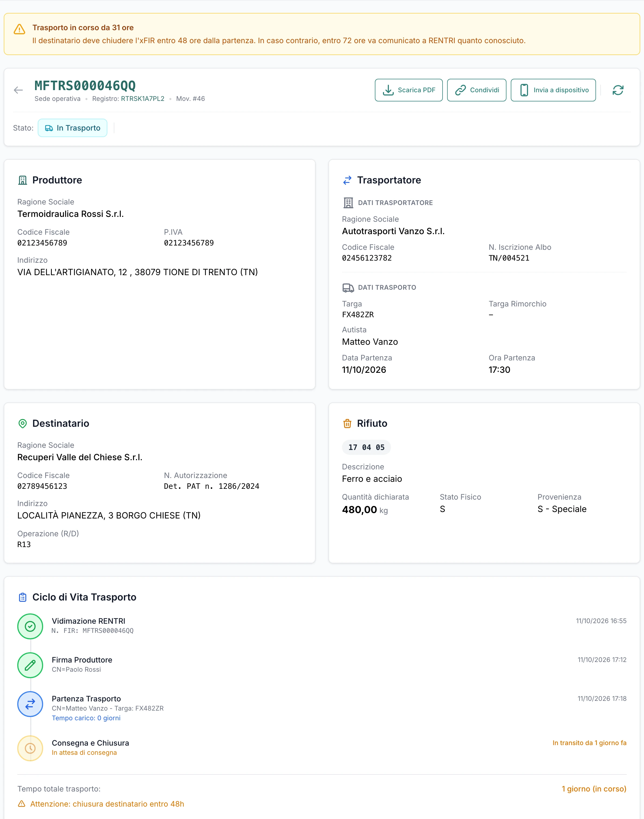The image size is (644, 819).
Task: Download the form with Scarica PDF
Action: 408,90
